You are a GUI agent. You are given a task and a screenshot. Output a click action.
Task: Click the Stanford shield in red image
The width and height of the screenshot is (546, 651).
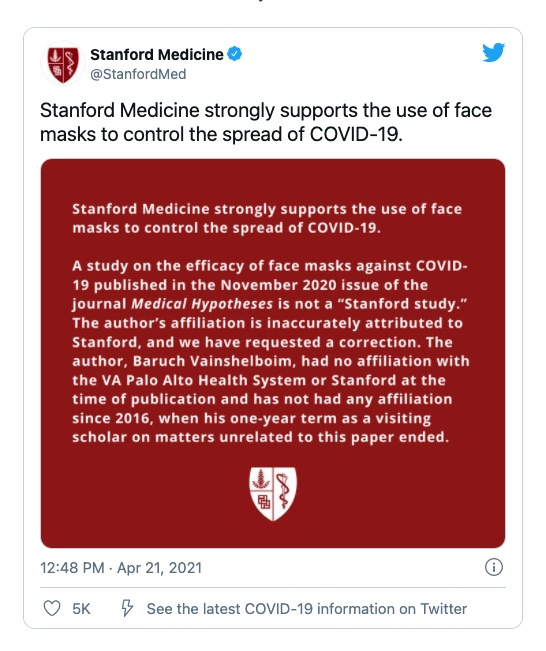point(273,494)
